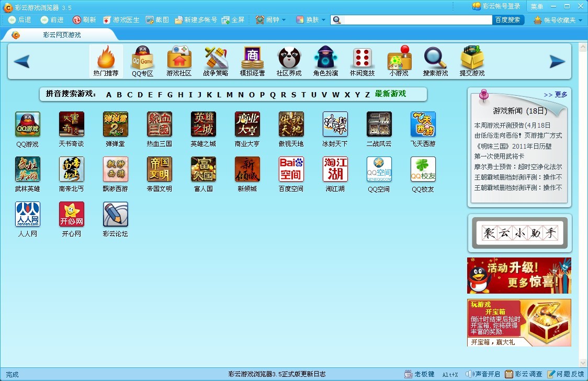The image size is (588, 381).
Task: Open the 热门推荐 hot recommendations category
Action: [x=106, y=61]
